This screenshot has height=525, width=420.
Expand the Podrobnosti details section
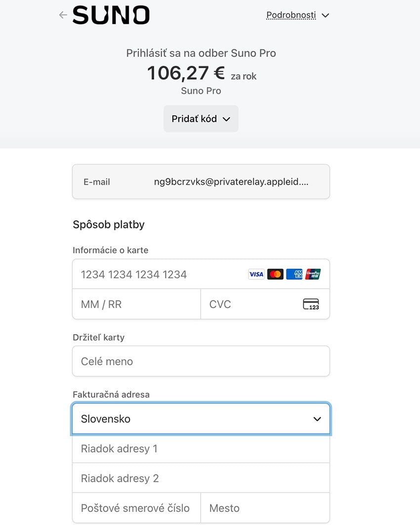tap(291, 15)
